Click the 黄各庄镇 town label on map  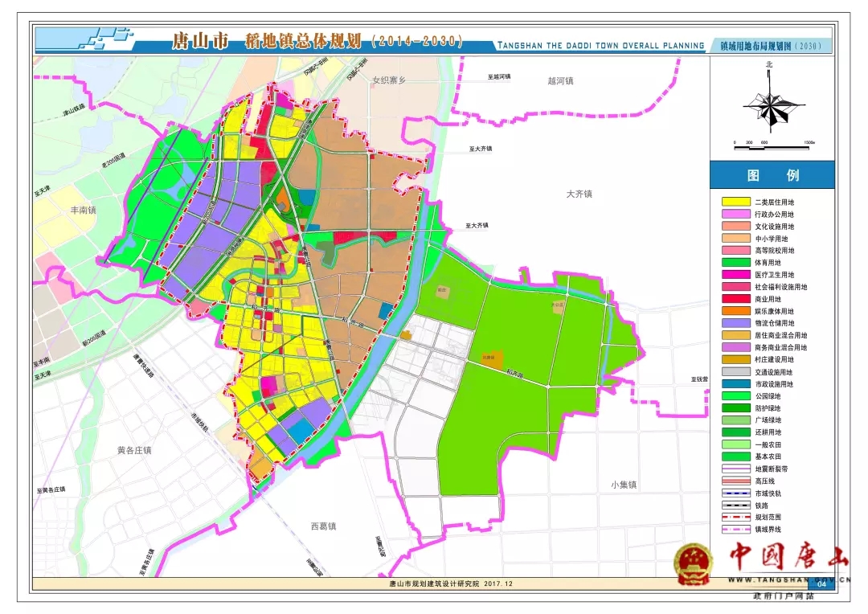point(133,450)
